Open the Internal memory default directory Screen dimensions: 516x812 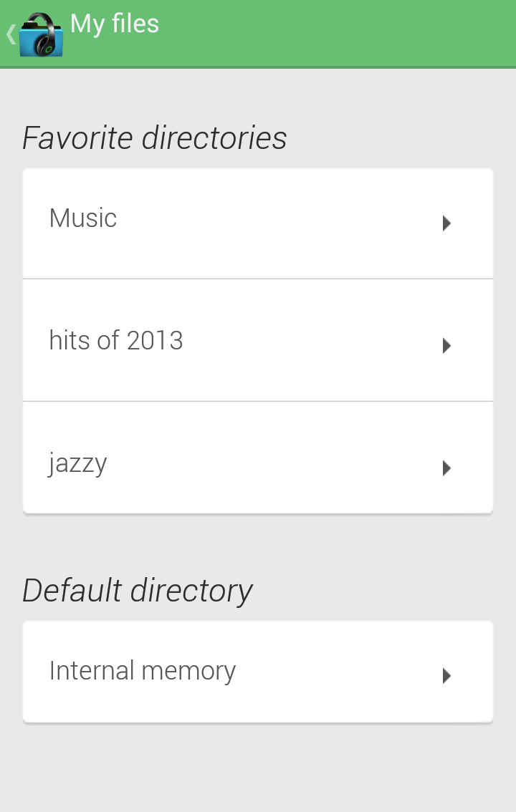click(x=258, y=672)
